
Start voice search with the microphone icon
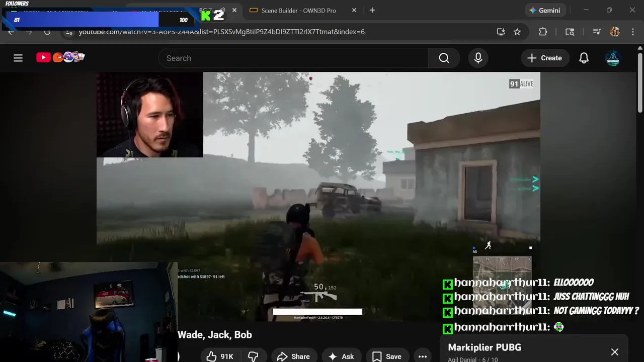point(478,58)
